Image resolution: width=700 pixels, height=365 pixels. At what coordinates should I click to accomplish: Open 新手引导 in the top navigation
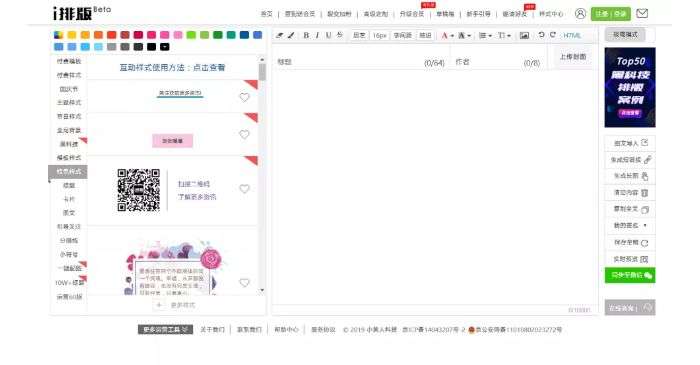click(x=478, y=14)
